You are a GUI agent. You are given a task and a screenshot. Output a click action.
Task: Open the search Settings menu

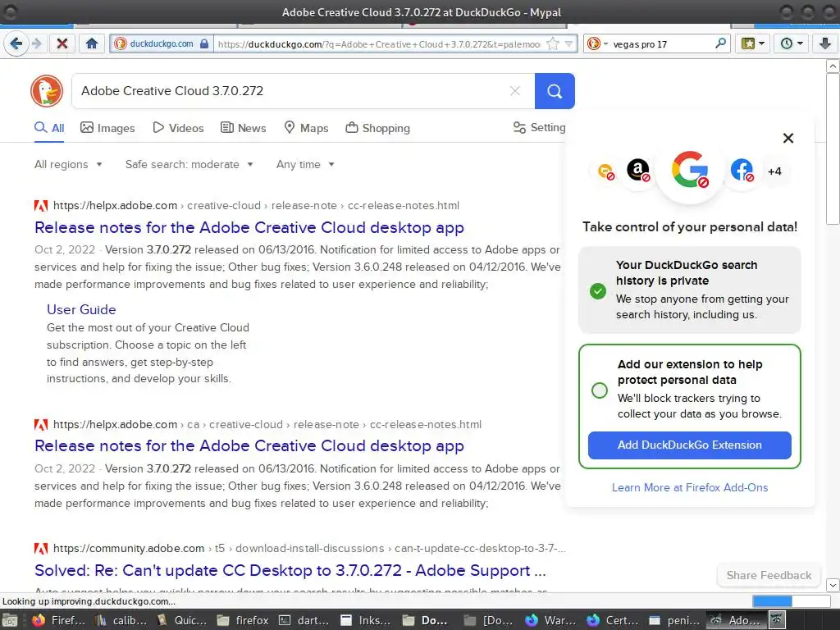pyautogui.click(x=539, y=127)
